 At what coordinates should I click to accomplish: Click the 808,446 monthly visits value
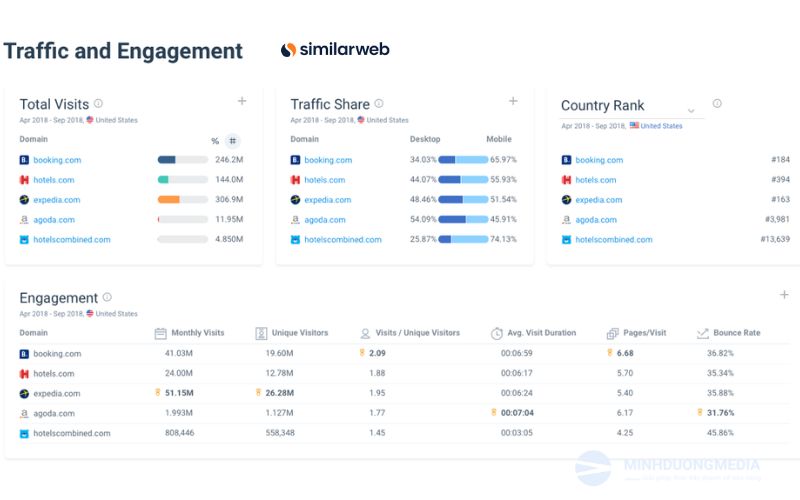coord(180,433)
